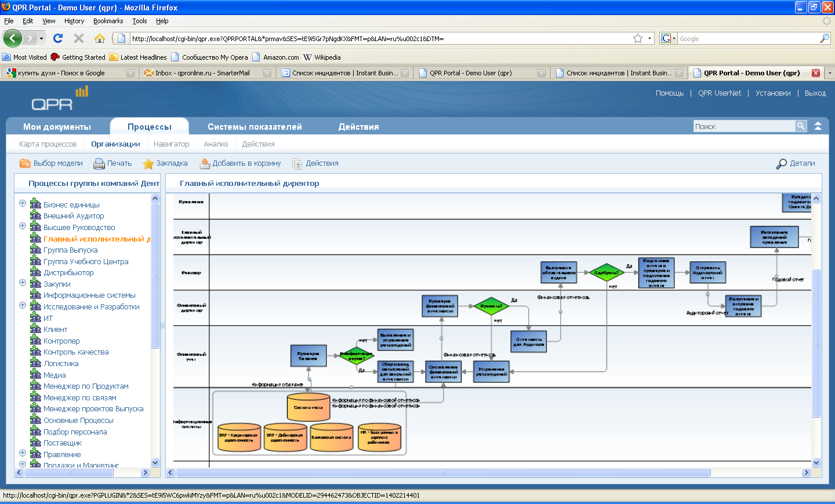
Task: Open the Bookmarks menu
Action: coord(108,21)
